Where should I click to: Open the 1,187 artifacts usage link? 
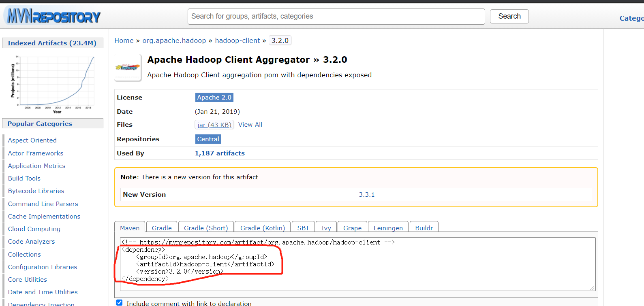tap(220, 153)
